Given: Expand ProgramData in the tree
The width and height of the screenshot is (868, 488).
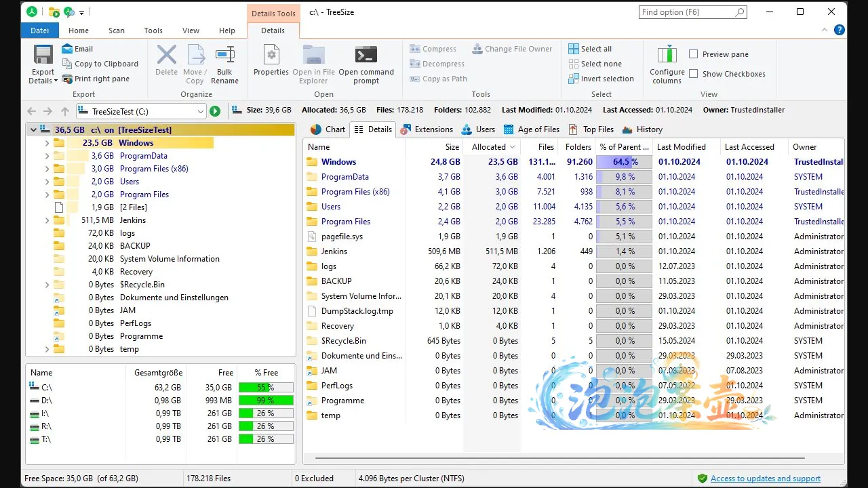Looking at the screenshot, I should [47, 156].
